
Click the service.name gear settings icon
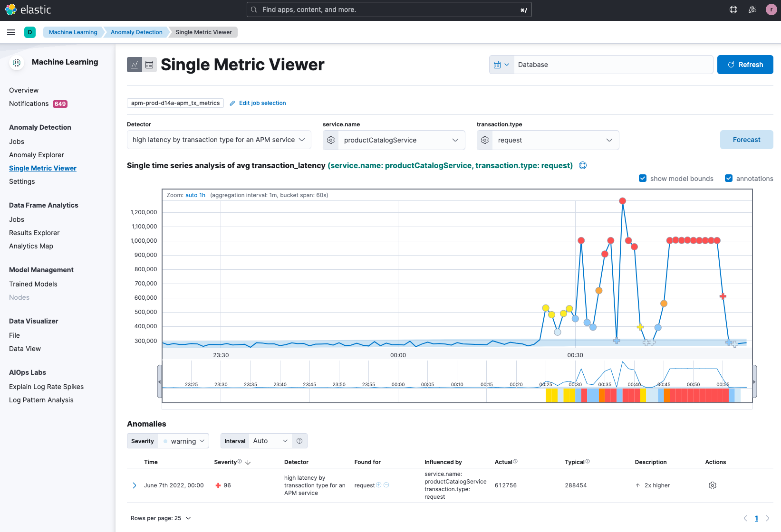click(x=331, y=140)
